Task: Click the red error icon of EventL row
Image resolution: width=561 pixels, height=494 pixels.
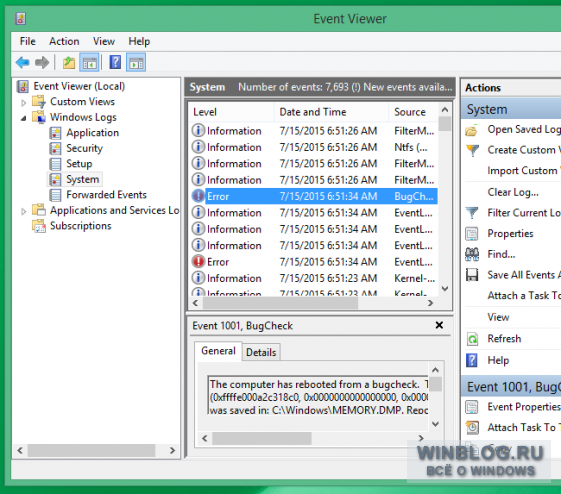Action: click(x=198, y=261)
